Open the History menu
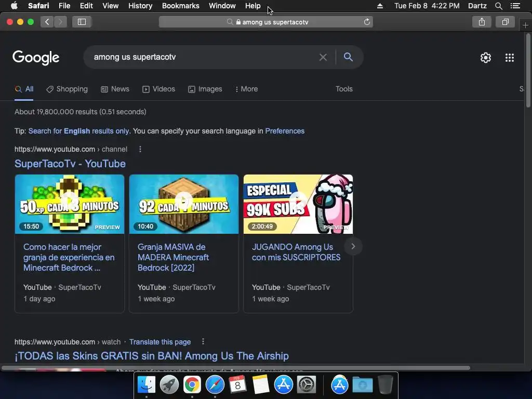This screenshot has width=532, height=399. click(140, 6)
